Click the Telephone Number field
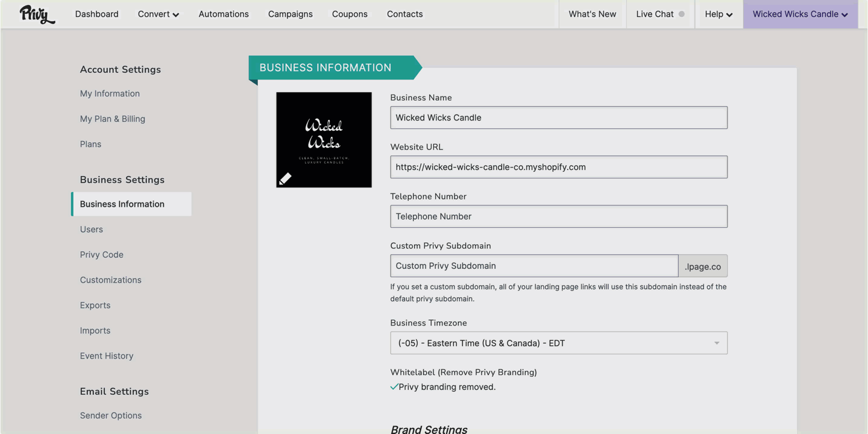 click(559, 216)
